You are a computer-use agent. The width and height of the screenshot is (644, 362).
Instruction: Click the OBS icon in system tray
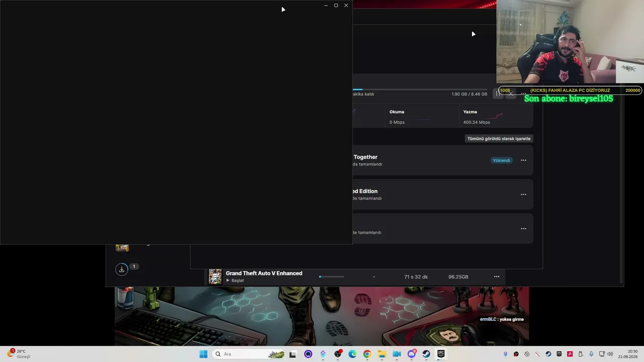[516, 354]
